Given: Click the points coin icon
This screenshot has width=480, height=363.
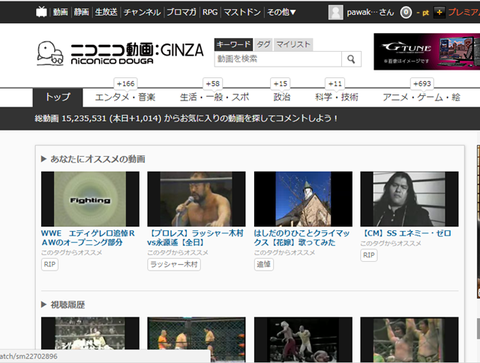Looking at the screenshot, I should (x=406, y=13).
